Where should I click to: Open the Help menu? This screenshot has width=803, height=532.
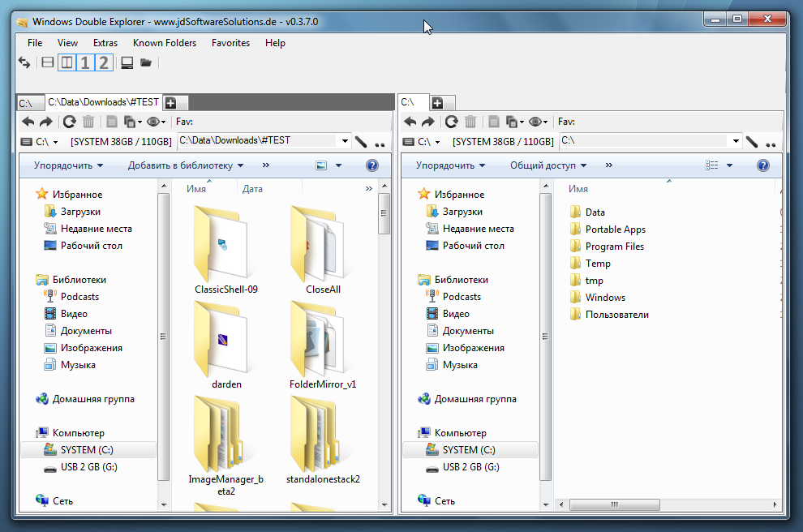pyautogui.click(x=275, y=43)
